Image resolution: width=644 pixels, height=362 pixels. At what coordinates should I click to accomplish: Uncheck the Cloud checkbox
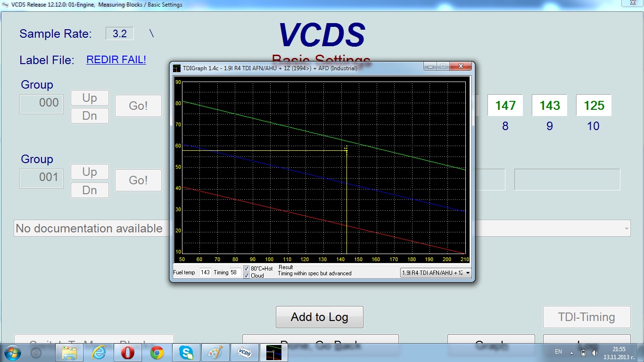click(246, 276)
